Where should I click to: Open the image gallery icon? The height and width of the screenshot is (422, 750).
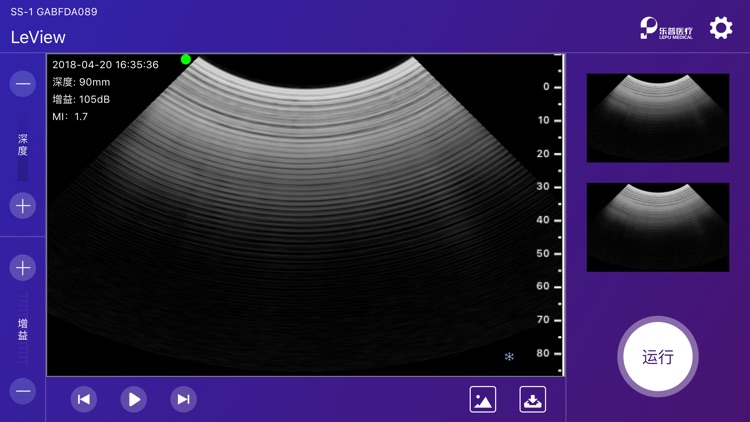click(x=483, y=400)
